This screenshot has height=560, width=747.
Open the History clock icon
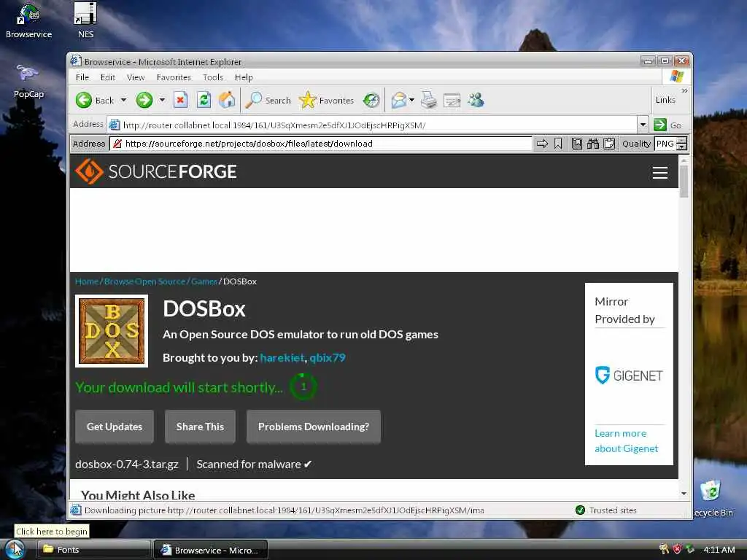point(371,100)
